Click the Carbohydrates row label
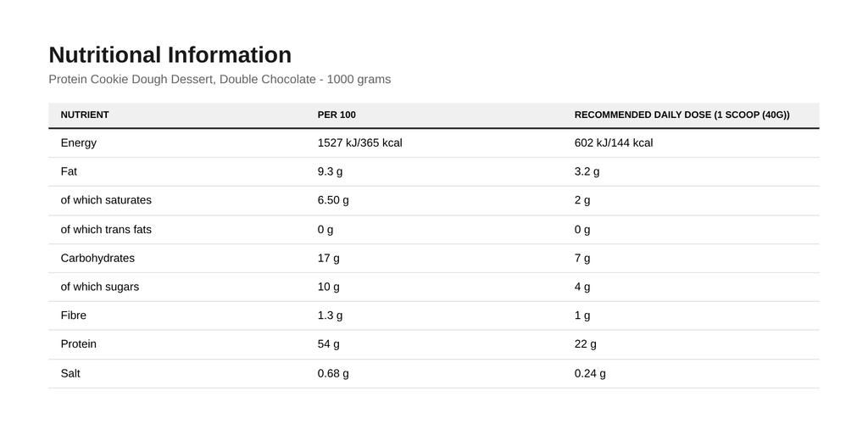The image size is (868, 430). [97, 258]
